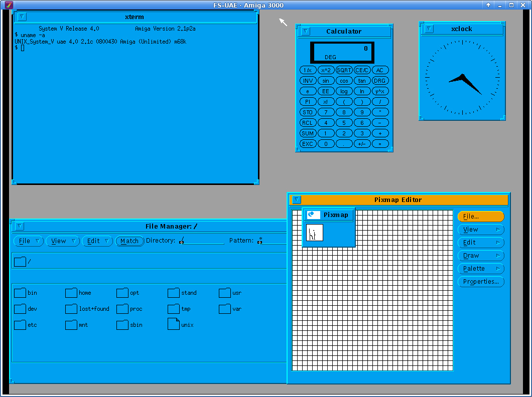Open the Pixmap Editor window menu button
This screenshot has height=397, width=532.
(296, 200)
